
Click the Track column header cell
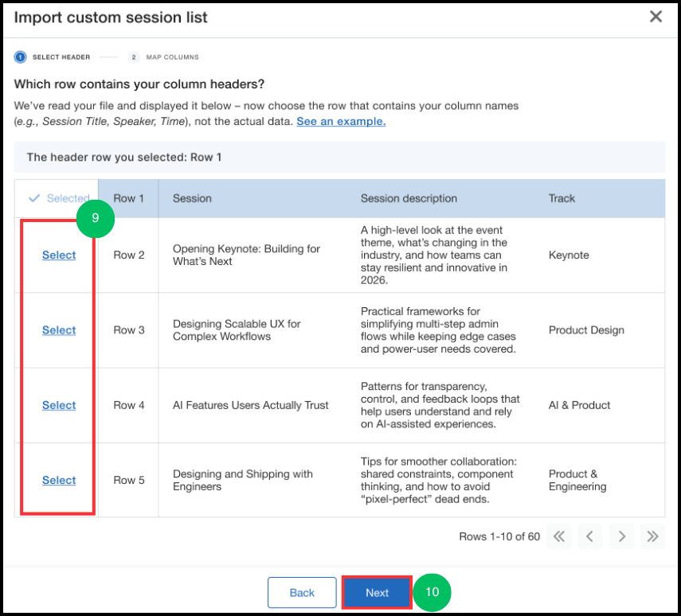[x=599, y=198]
